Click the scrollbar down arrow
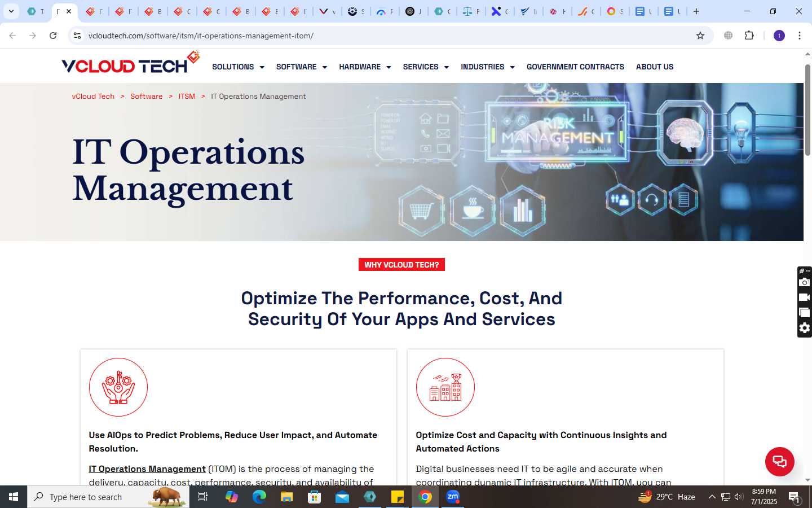 (x=807, y=480)
